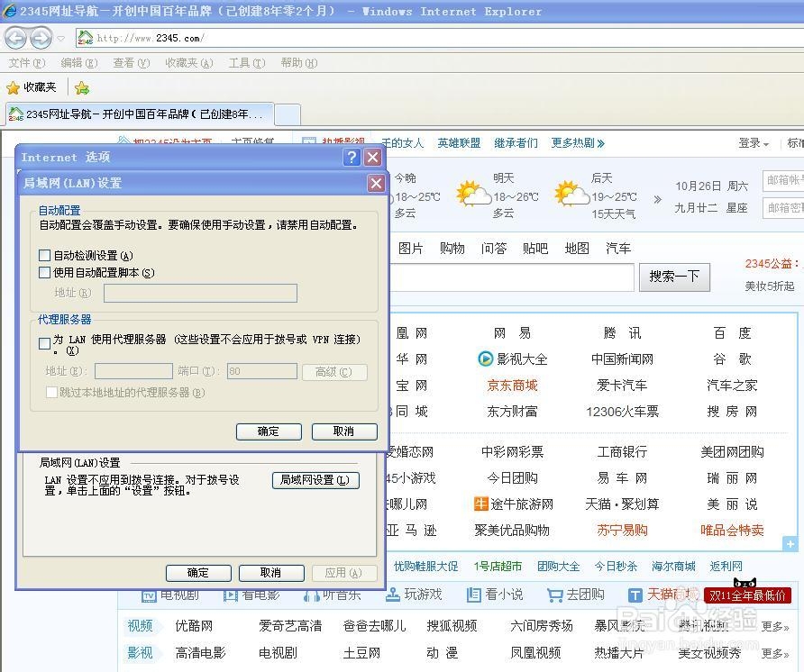Click the 邮箱帐号 input field
The height and width of the screenshot is (672, 804).
click(783, 180)
